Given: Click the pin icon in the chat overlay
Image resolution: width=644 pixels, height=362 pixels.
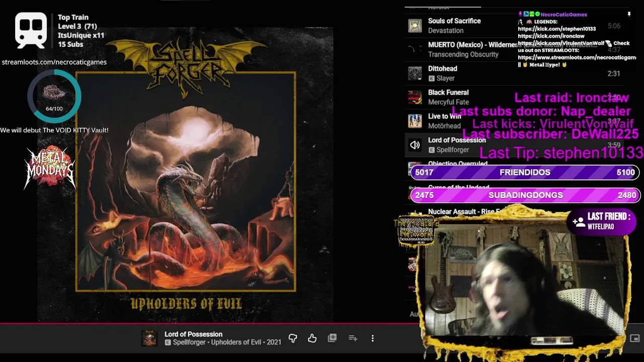Looking at the screenshot, I should (629, 15).
